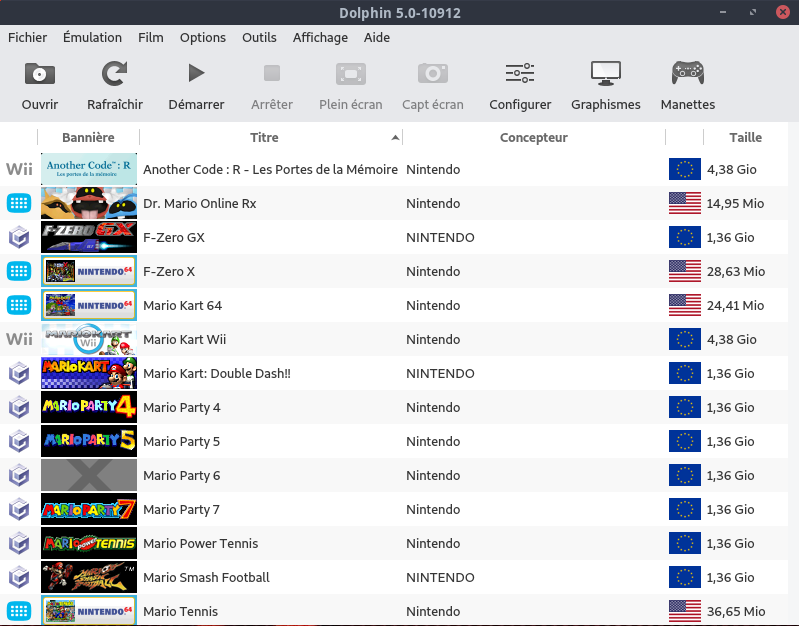Open settings via Configurer sliders icon
The width and height of the screenshot is (799, 626).
[x=520, y=73]
